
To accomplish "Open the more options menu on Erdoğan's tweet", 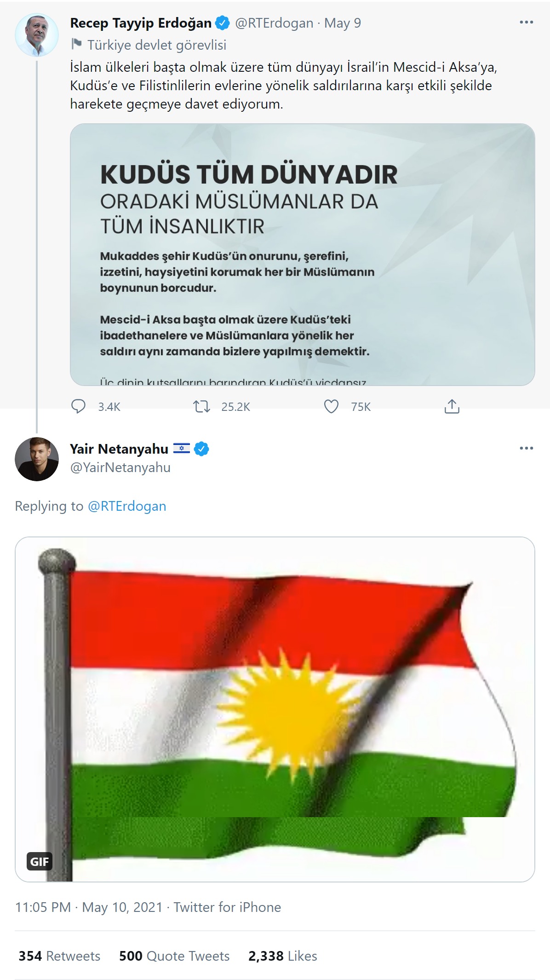I will pos(526,23).
